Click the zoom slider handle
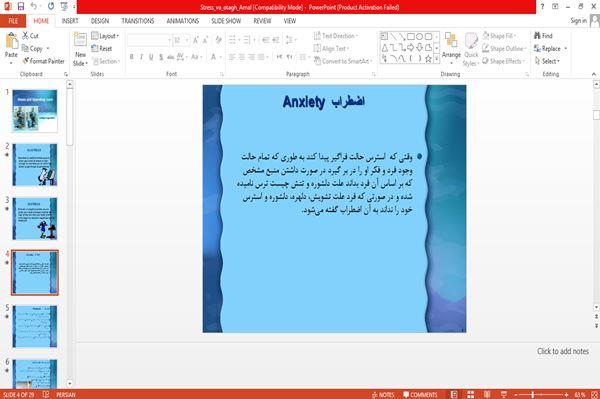 (x=532, y=394)
